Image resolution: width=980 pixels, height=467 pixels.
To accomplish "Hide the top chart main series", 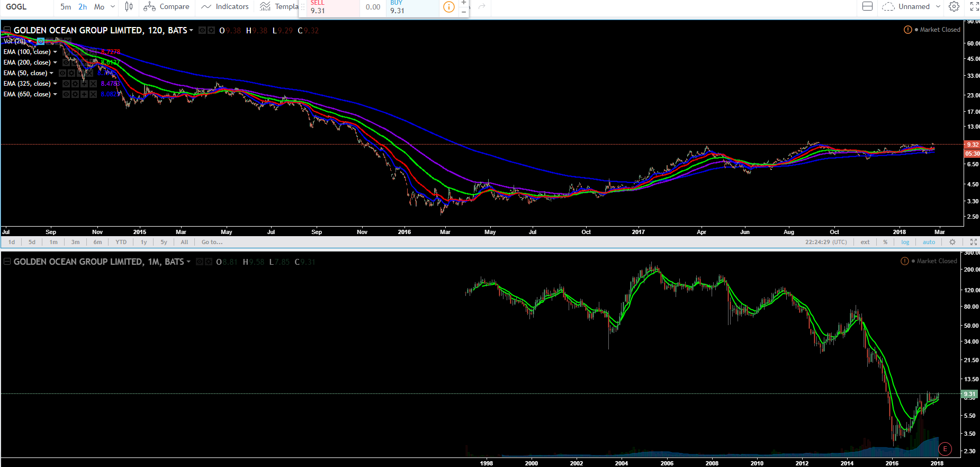I will 202,30.
